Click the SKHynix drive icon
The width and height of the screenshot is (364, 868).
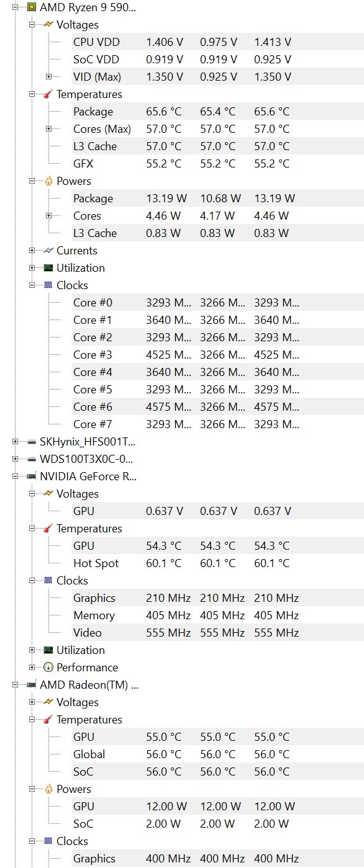(x=31, y=442)
